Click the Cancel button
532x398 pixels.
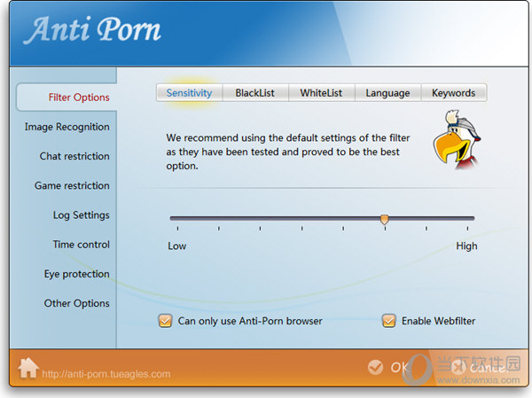pyautogui.click(x=480, y=367)
